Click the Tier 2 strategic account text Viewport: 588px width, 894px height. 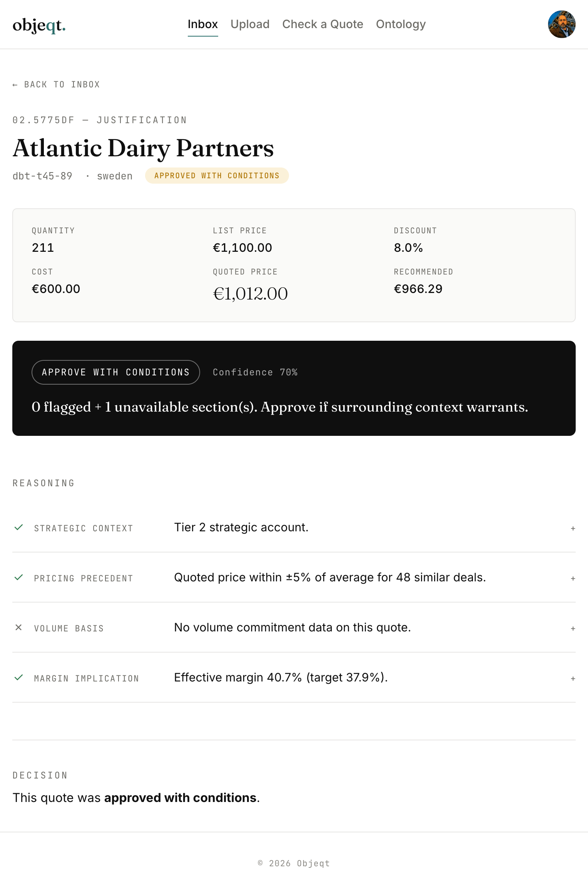241,527
